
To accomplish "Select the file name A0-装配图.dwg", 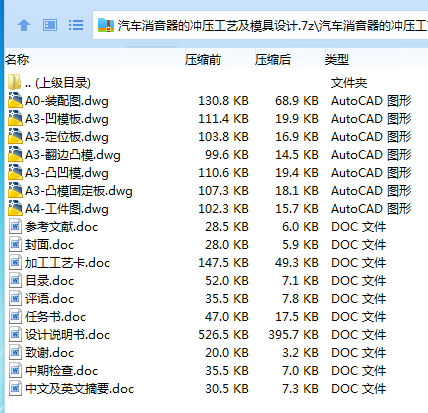I will click(67, 101).
